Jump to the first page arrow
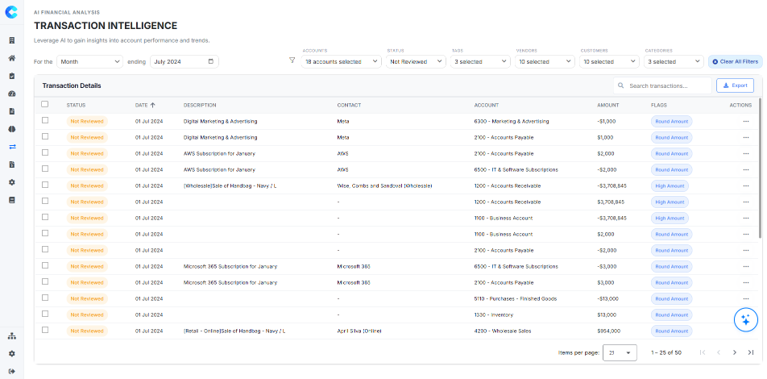The height and width of the screenshot is (379, 767). point(702,353)
